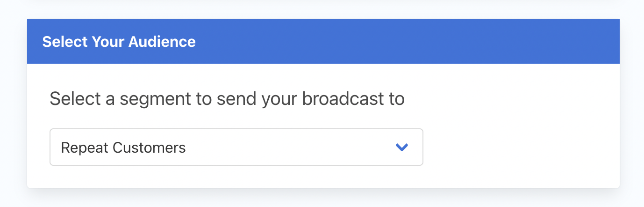Click the blue Select Your Audience header bar
The height and width of the screenshot is (207, 644).
[323, 41]
